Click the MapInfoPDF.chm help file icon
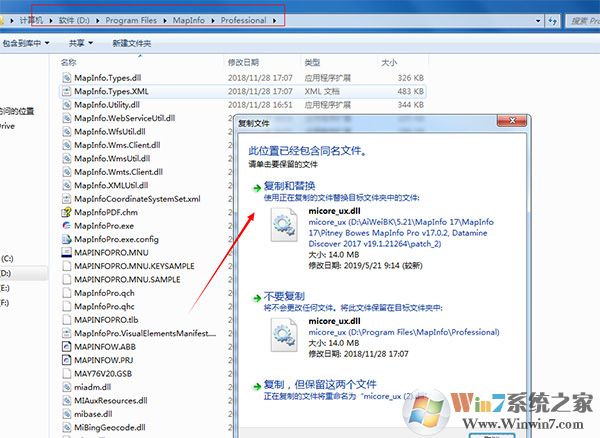Image resolution: width=600 pixels, height=438 pixels. [x=67, y=212]
